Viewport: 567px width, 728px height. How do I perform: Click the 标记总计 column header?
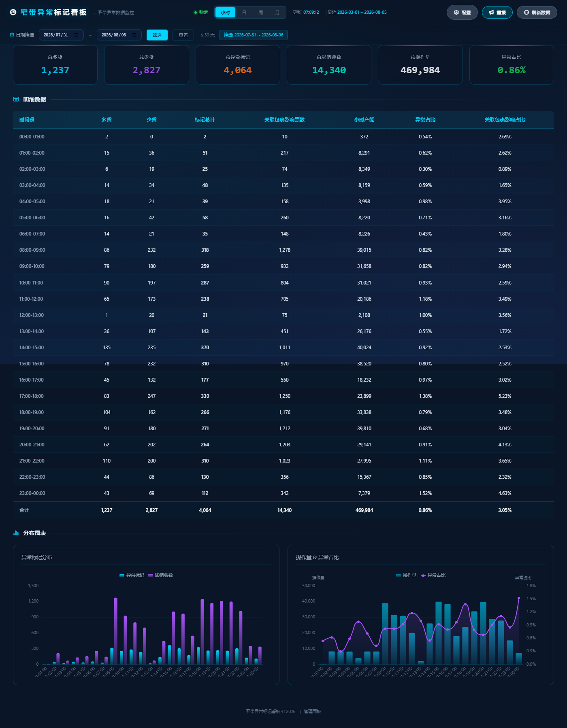(205, 120)
